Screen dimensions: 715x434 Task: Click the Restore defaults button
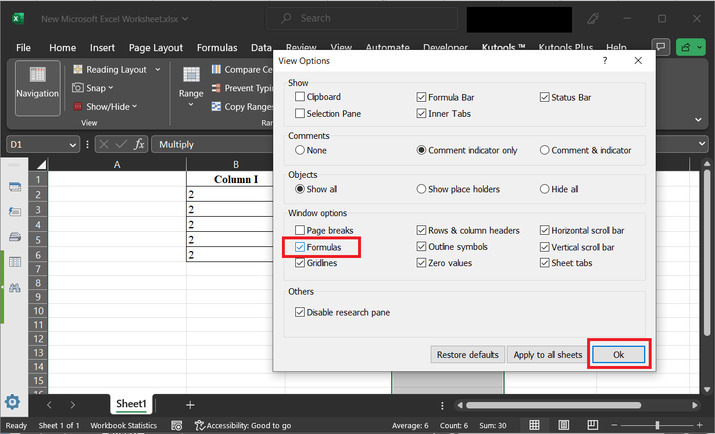467,355
